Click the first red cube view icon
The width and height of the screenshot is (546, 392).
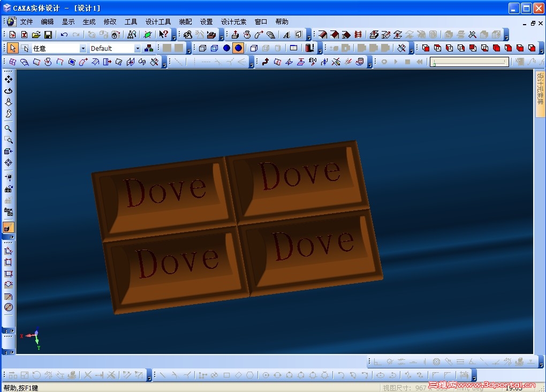coord(426,48)
